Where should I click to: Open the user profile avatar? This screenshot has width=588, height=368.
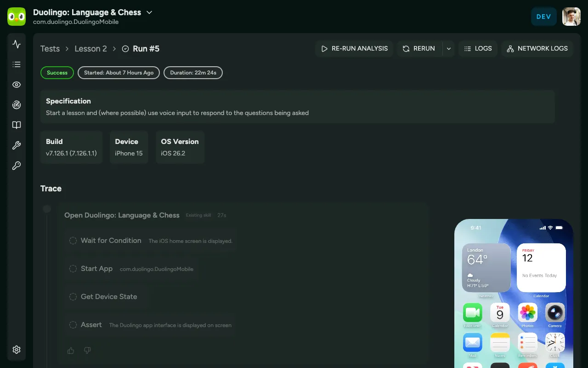pos(571,17)
